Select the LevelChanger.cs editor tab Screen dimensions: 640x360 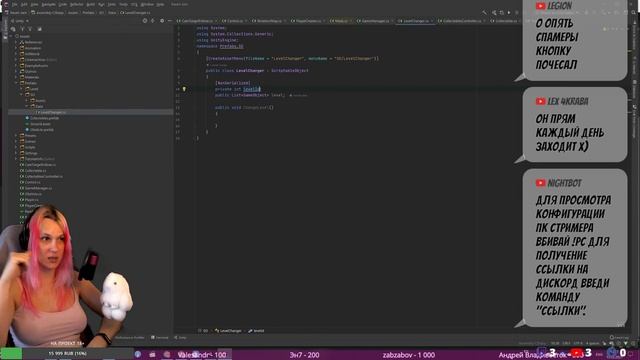tap(416, 21)
